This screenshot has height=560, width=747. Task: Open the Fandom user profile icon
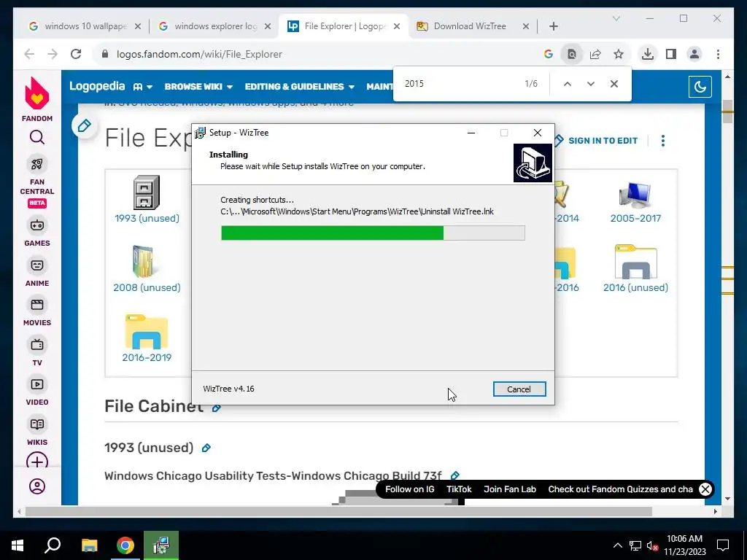[x=37, y=486]
